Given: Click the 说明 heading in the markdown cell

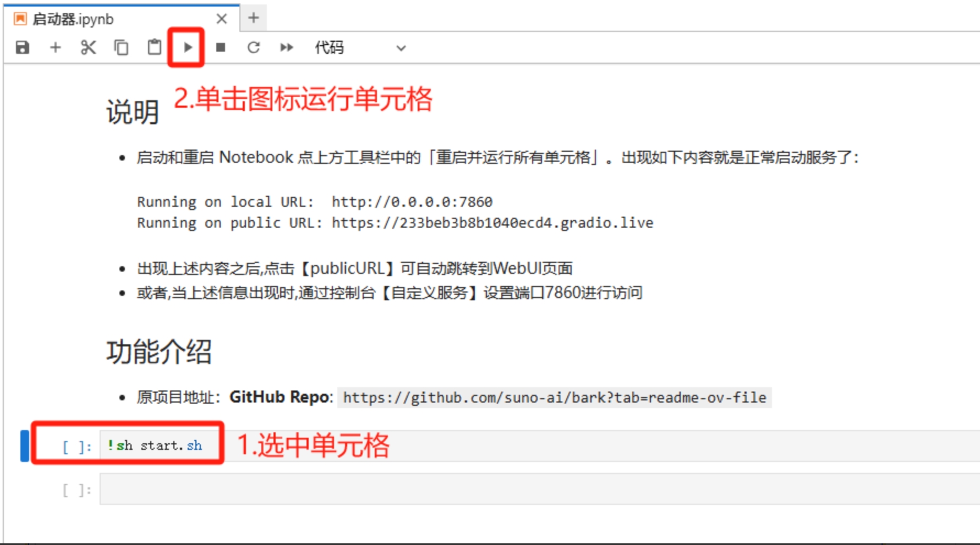Looking at the screenshot, I should [133, 112].
